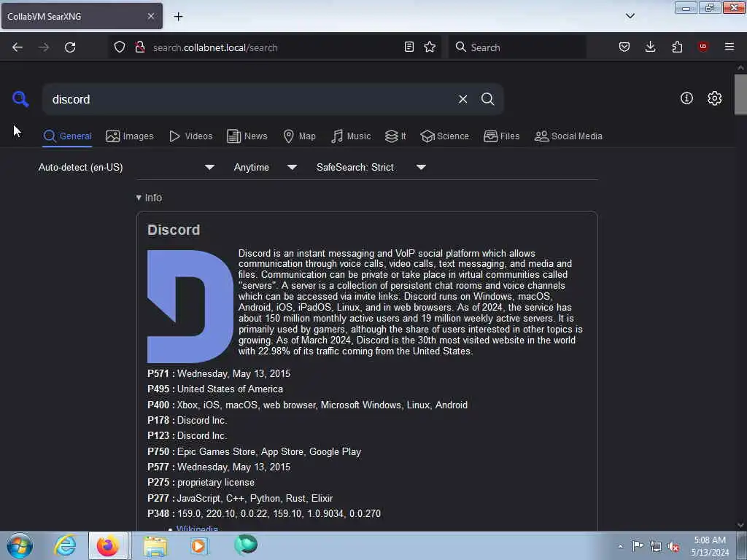Viewport: 747px width, 560px height.
Task: Submit search with magnifier button
Action: pyautogui.click(x=487, y=99)
